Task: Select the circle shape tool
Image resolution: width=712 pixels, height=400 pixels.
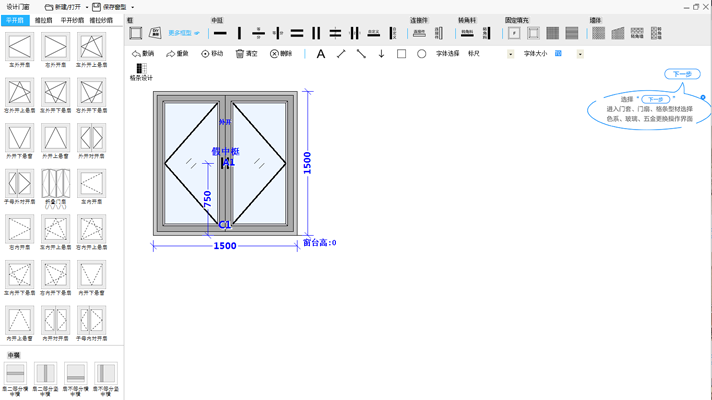Action: tap(421, 54)
